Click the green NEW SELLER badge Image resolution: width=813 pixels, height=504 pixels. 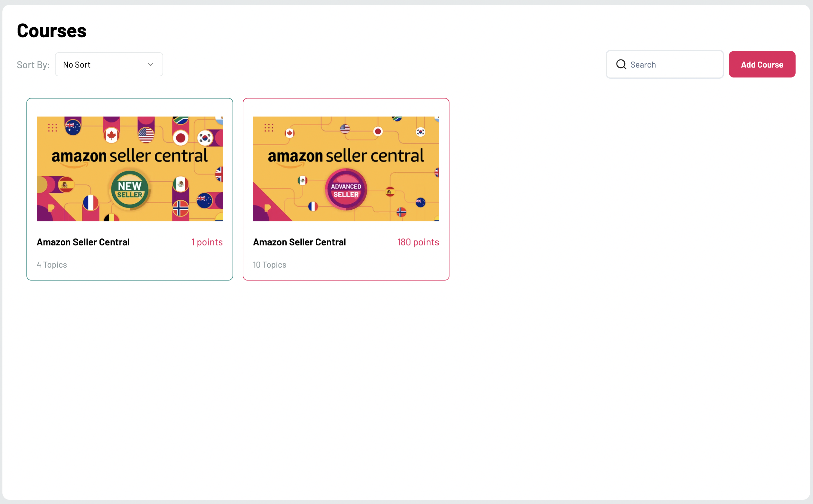[x=130, y=190]
